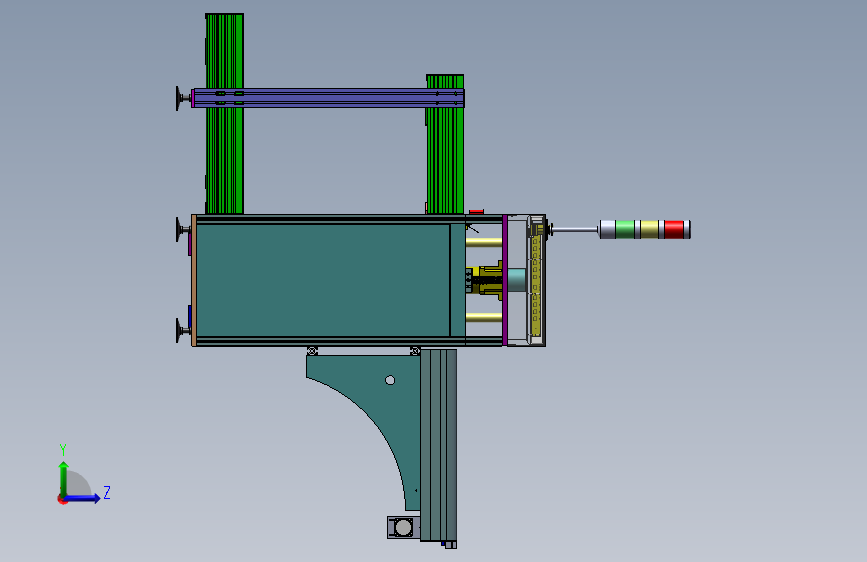Image resolution: width=867 pixels, height=562 pixels.
Task: Select the leveling foot on the purple beam
Action: coord(183,98)
